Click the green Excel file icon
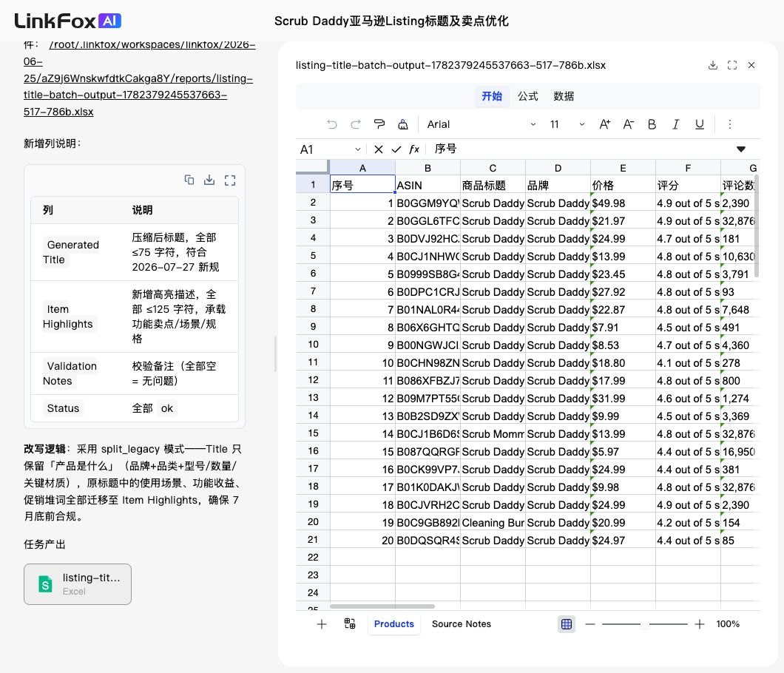Image resolution: width=784 pixels, height=673 pixels. (x=45, y=584)
